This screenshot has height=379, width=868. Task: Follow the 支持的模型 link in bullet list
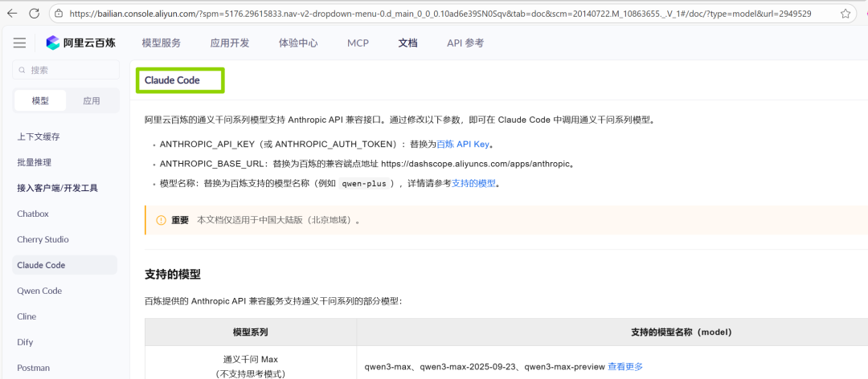(474, 184)
